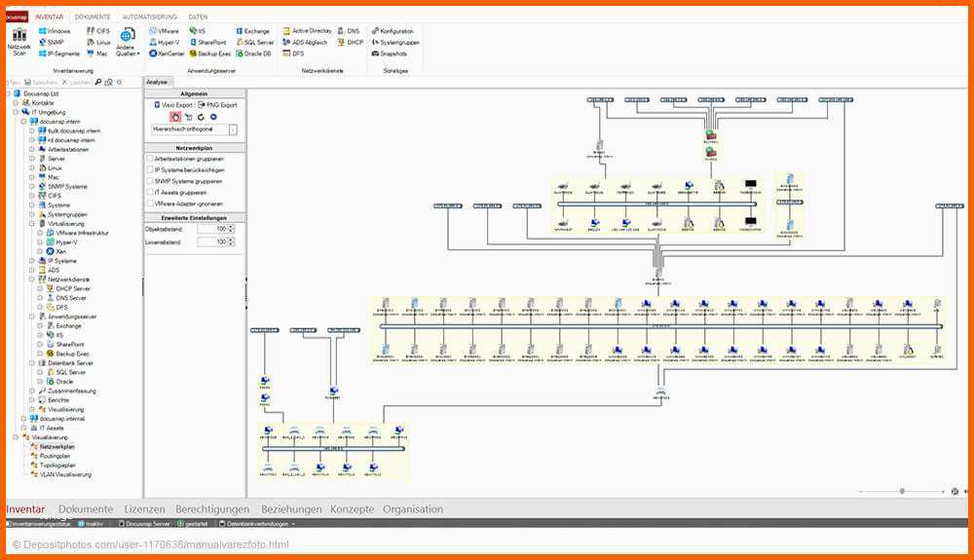Expand the Kontakte tree node
Viewport: 974px width, 560px height.
16,103
